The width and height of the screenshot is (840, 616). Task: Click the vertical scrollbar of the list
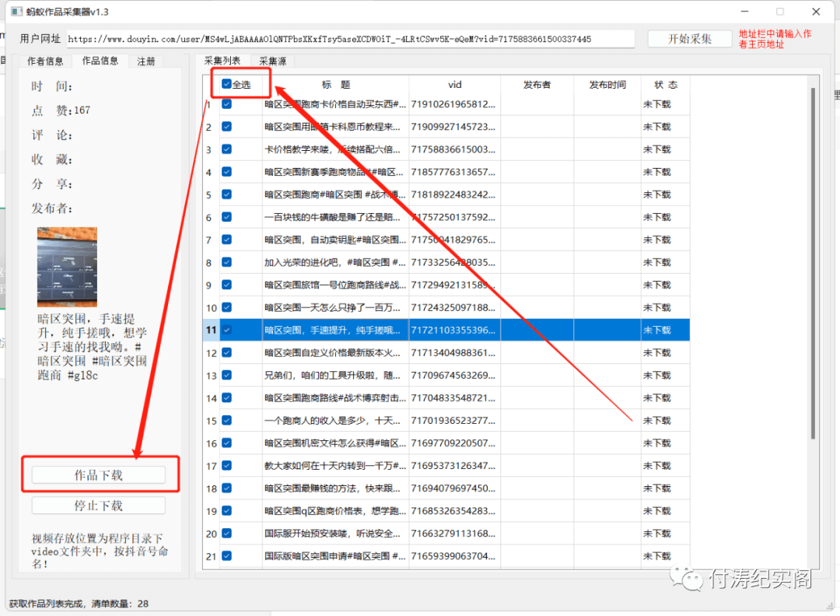[x=814, y=262]
